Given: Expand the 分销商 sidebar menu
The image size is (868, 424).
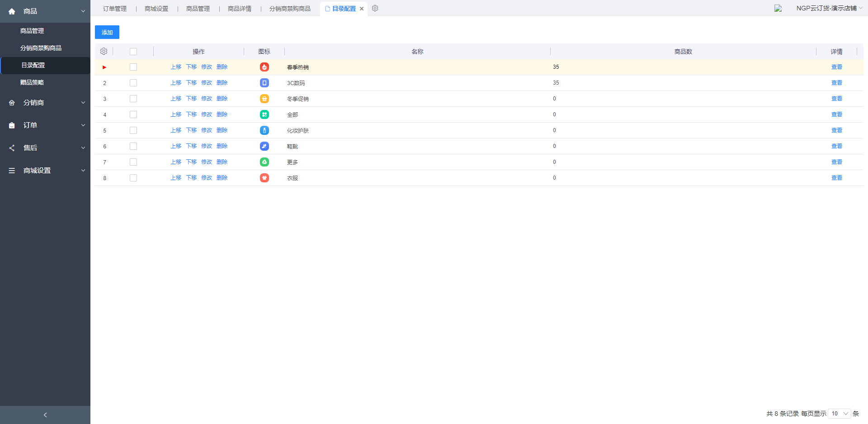Looking at the screenshot, I should (45, 103).
